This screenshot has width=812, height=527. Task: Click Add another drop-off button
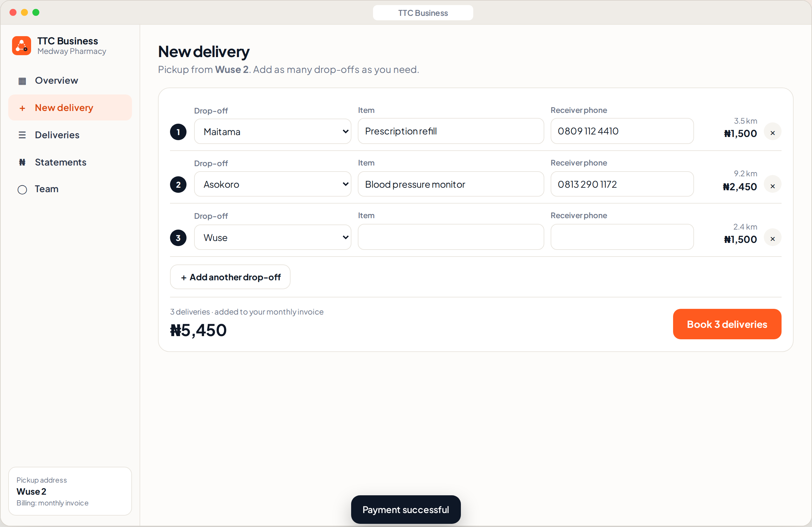230,277
